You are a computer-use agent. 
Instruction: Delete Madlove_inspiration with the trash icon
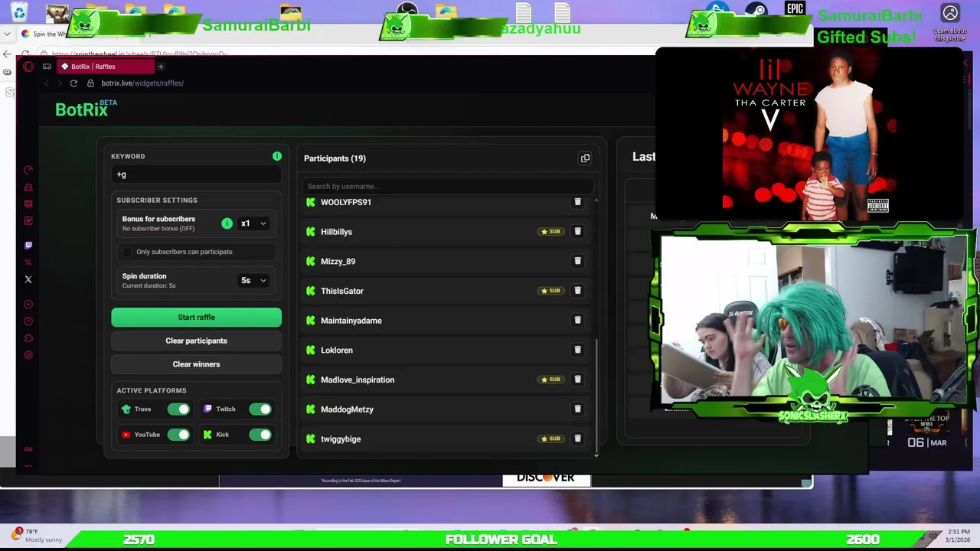[577, 380]
